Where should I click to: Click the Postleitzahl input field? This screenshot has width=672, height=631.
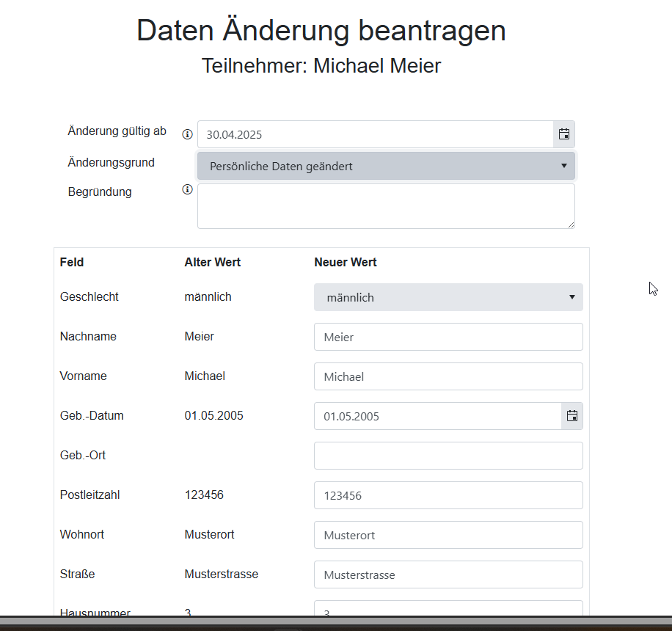click(448, 495)
